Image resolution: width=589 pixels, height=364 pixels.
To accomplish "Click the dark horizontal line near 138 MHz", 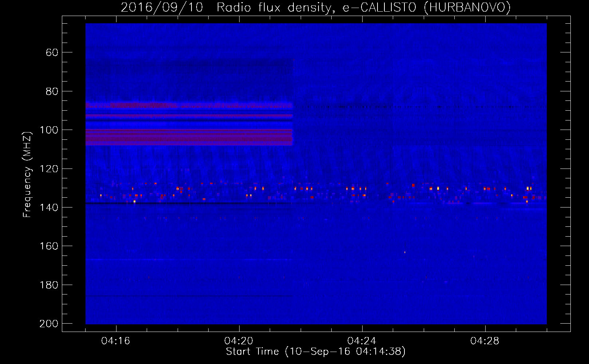I will [189, 203].
